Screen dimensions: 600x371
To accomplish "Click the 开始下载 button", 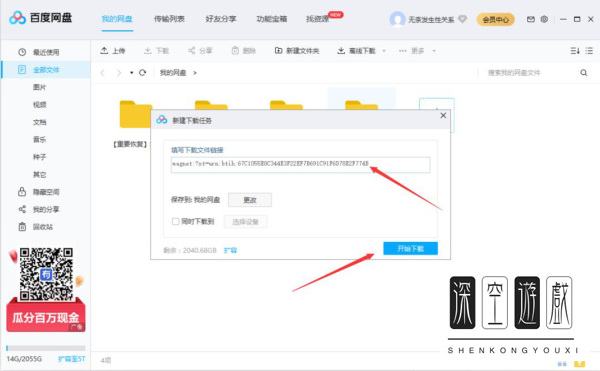I will click(x=411, y=249).
